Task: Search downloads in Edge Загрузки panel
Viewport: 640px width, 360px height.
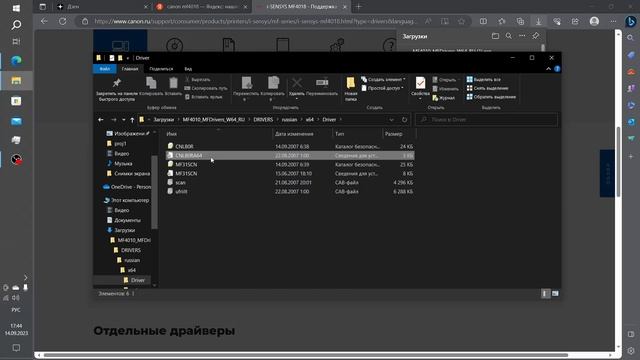Action: coord(509,36)
